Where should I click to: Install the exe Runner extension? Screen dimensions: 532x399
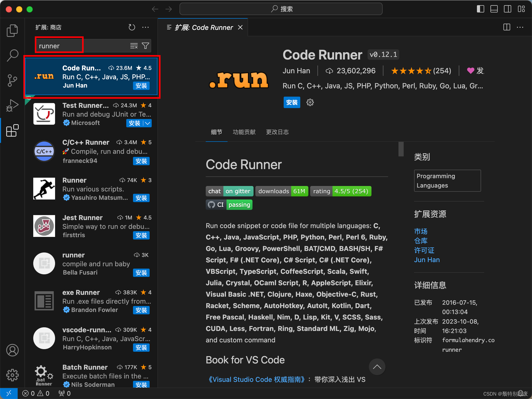tap(141, 310)
